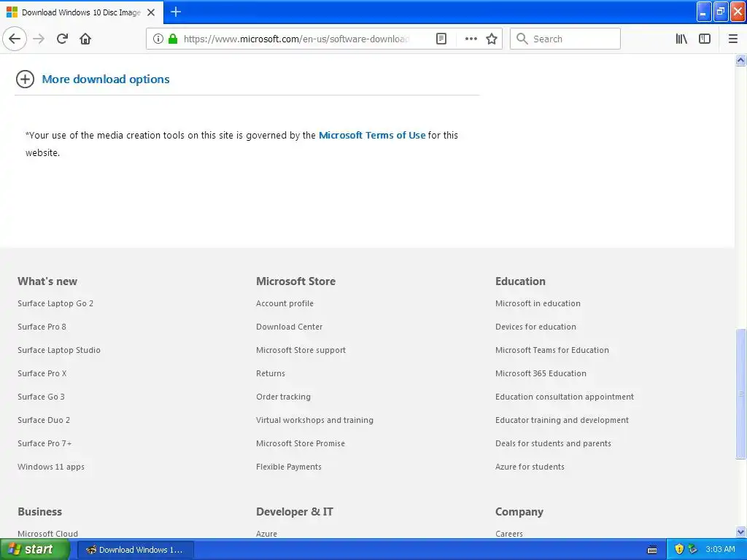Click the page scrollbar up arrow
Viewport: 747px width, 560px height.
741,60
